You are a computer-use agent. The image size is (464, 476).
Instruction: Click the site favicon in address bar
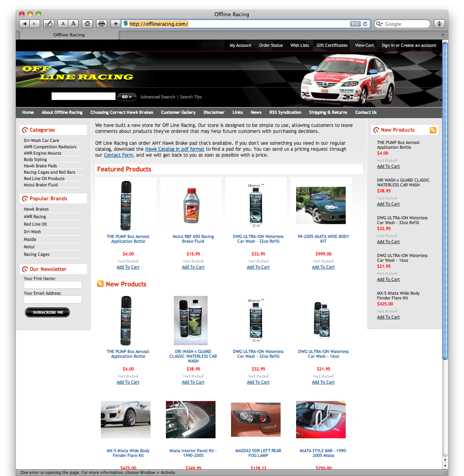point(125,24)
